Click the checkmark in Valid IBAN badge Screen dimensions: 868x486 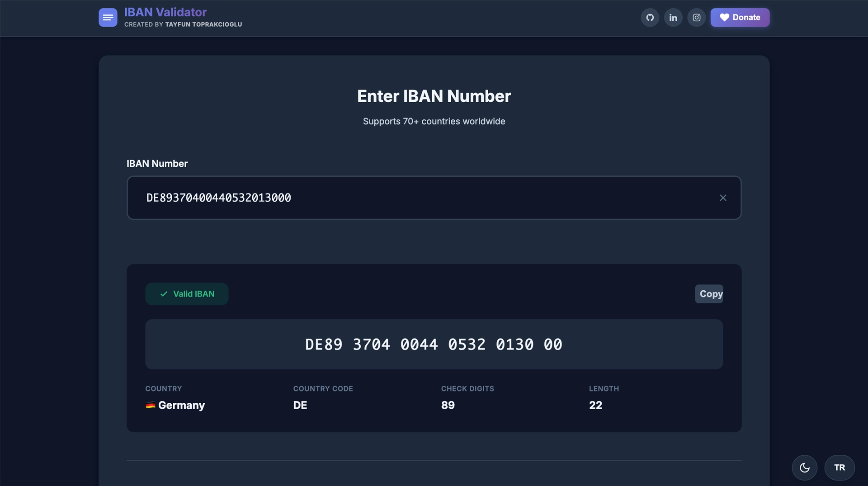164,294
